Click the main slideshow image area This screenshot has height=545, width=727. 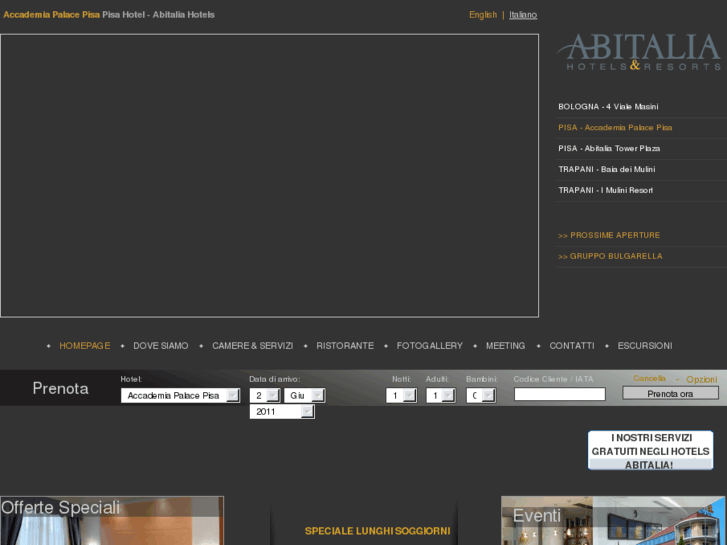pyautogui.click(x=269, y=176)
